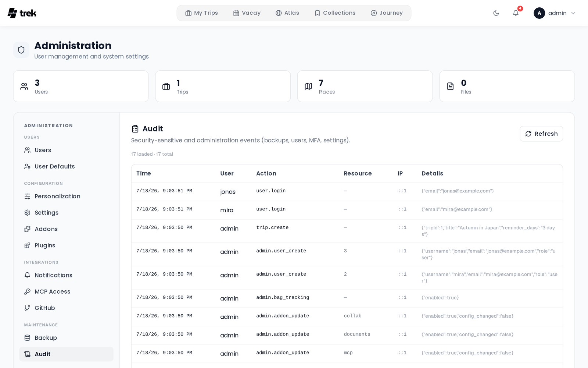
Task: Open the User Defaults section
Action: point(66,166)
